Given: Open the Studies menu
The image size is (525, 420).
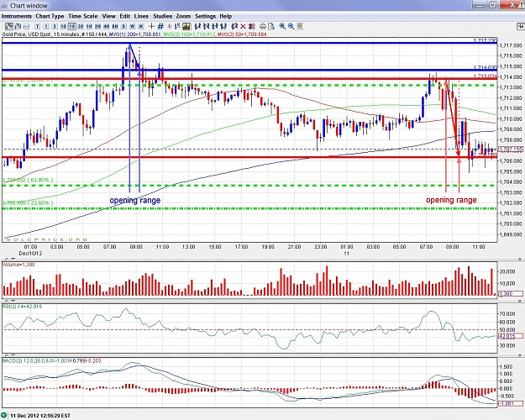Looking at the screenshot, I should [163, 16].
